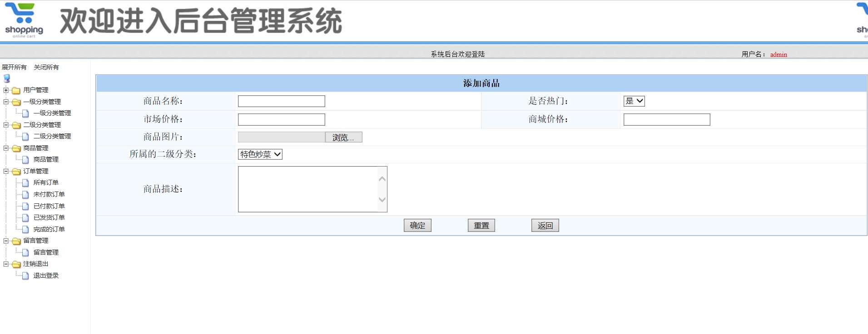Collapse the 二级分类管理 tree node
Viewport: 868px width, 334px height.
[x=6, y=125]
